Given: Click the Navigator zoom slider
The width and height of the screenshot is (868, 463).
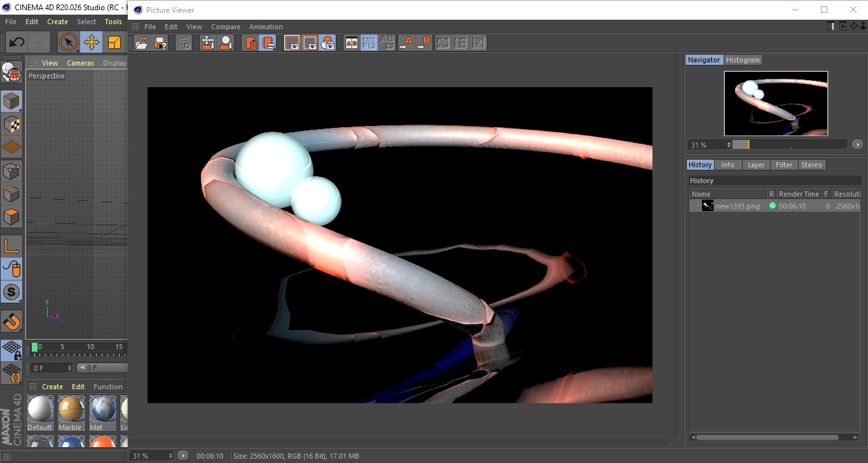Looking at the screenshot, I should click(x=790, y=145).
